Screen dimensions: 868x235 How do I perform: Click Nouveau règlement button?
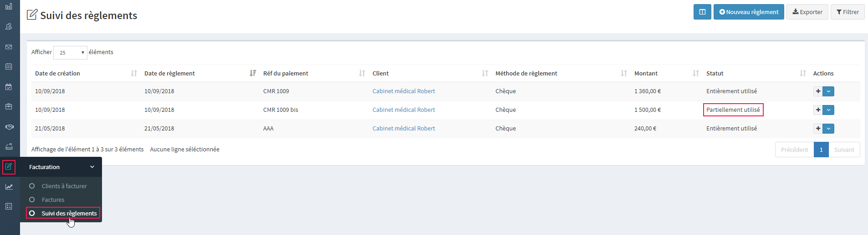click(749, 12)
